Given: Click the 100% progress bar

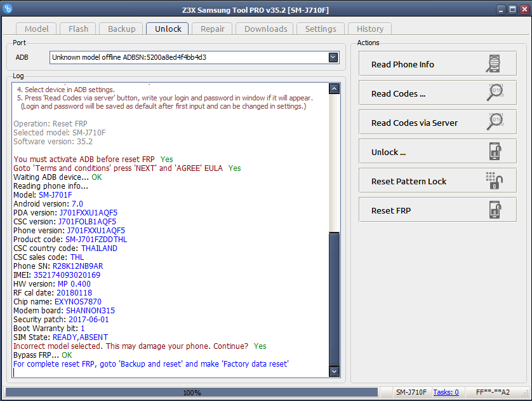Looking at the screenshot, I should coord(192,393).
